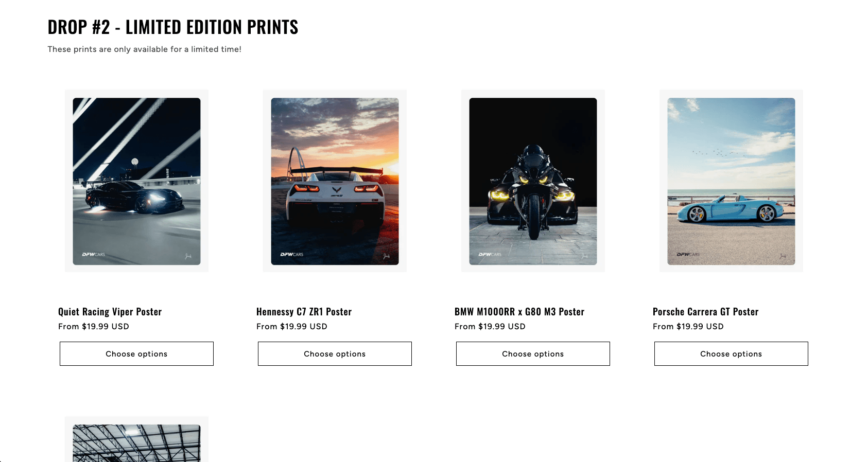Click the price below Porsche Carrera GT Poster
Image resolution: width=868 pixels, height=462 pixels.
[688, 326]
